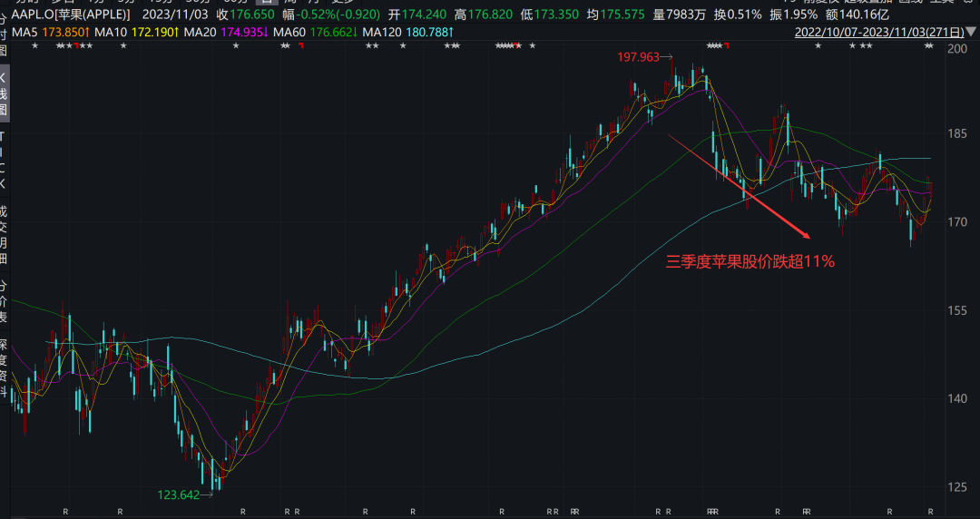The width and height of the screenshot is (980, 519).
Task: Click the amplitude value 振1.95%
Action: 794,15
